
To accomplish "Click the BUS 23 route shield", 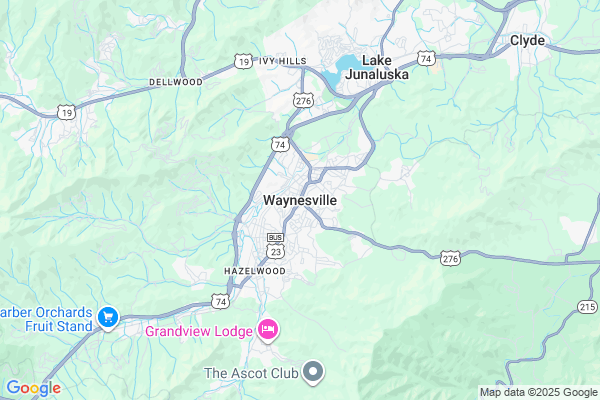I will (276, 247).
